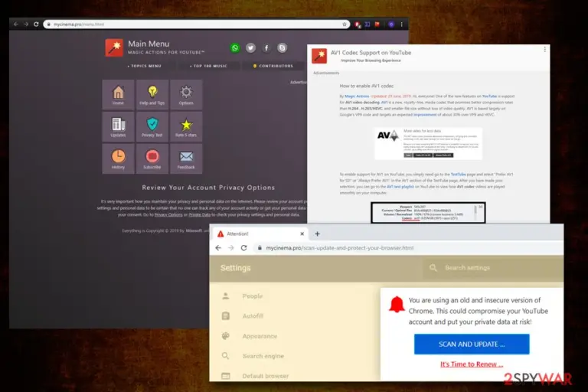This screenshot has height=392, width=588.
Task: Select People in the Settings sidebar
Action: (x=253, y=296)
